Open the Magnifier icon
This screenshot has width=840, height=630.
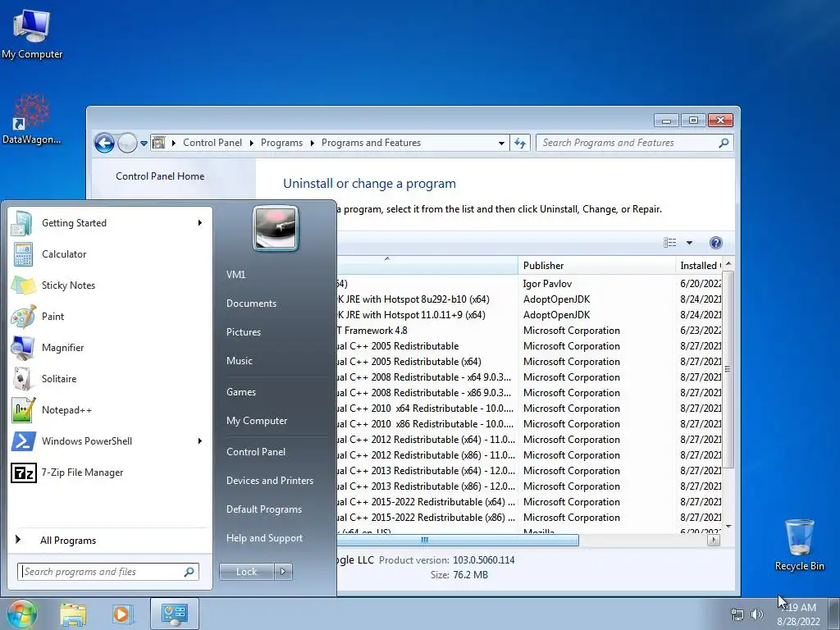[x=23, y=348]
